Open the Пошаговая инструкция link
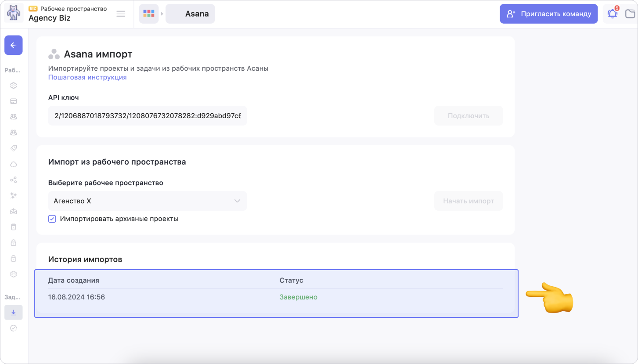638x364 pixels. coord(87,77)
